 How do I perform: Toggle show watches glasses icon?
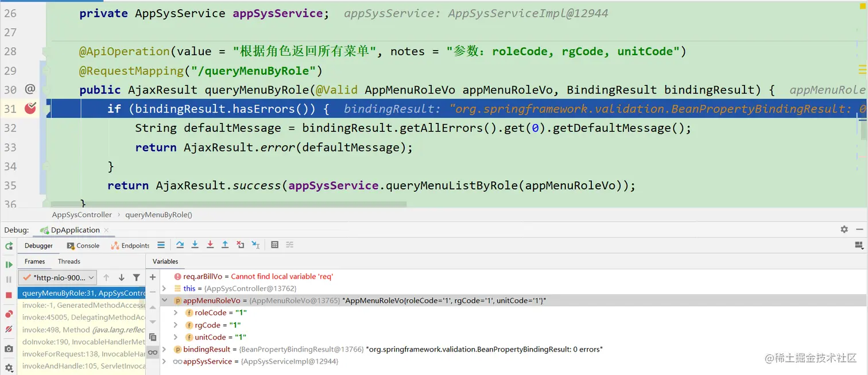pos(153,353)
